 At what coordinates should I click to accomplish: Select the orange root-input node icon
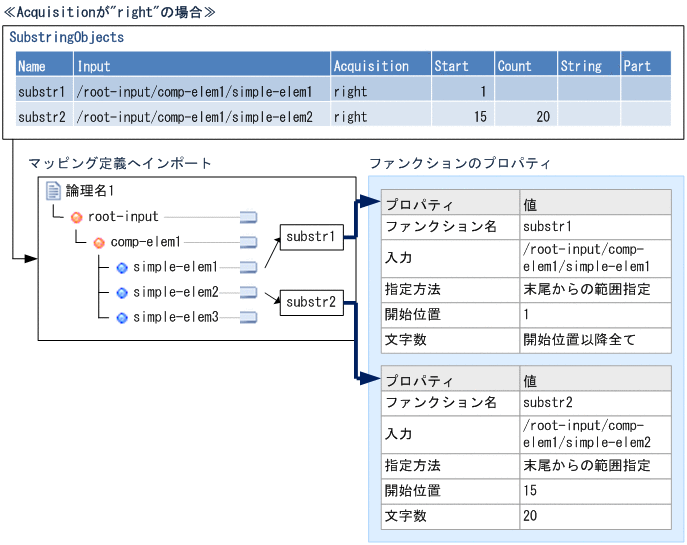(76, 216)
